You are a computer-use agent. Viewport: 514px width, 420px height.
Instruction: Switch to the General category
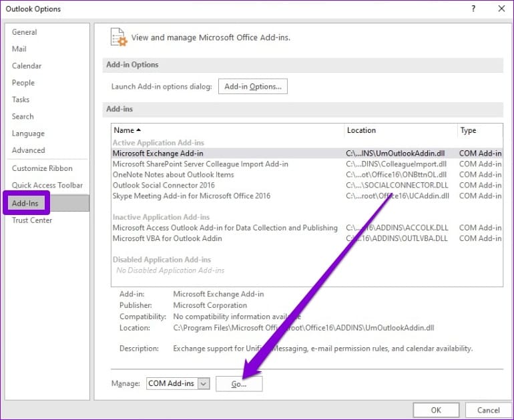pos(24,32)
